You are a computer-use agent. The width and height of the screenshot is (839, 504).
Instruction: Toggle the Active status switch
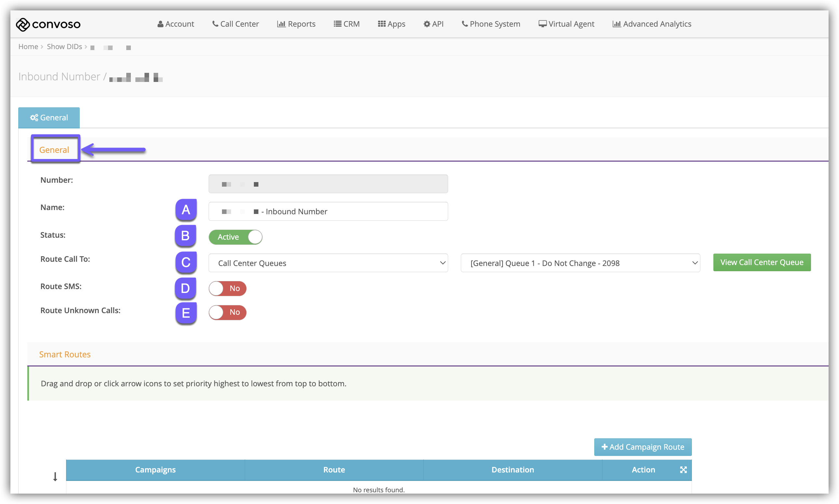pyautogui.click(x=236, y=237)
